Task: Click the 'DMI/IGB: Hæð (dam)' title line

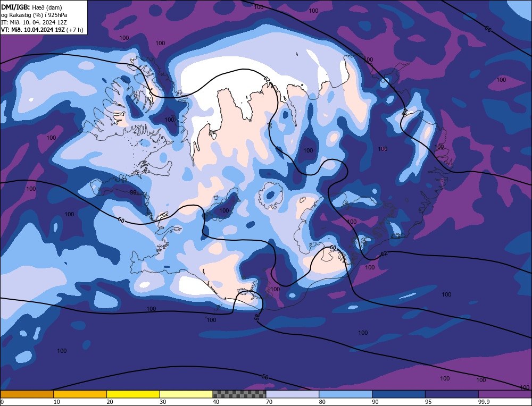Action: pyautogui.click(x=31, y=7)
